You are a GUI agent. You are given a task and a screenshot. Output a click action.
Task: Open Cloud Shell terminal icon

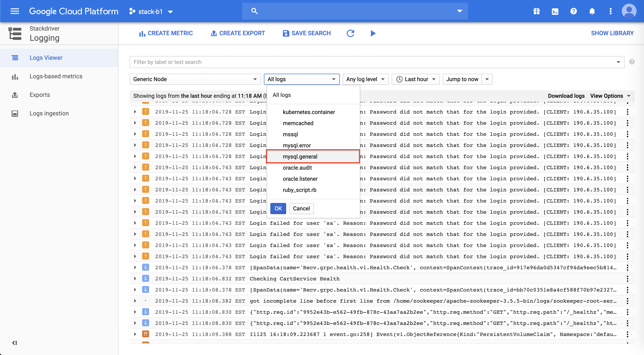point(555,11)
